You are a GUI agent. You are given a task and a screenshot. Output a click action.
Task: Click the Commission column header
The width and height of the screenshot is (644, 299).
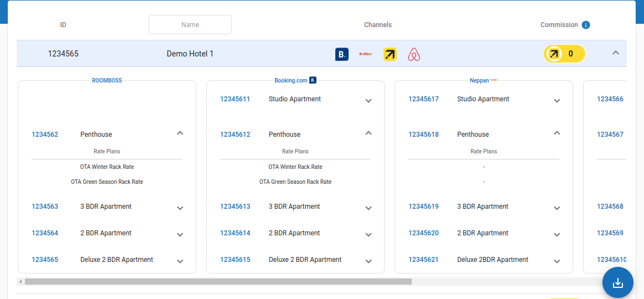pos(559,24)
